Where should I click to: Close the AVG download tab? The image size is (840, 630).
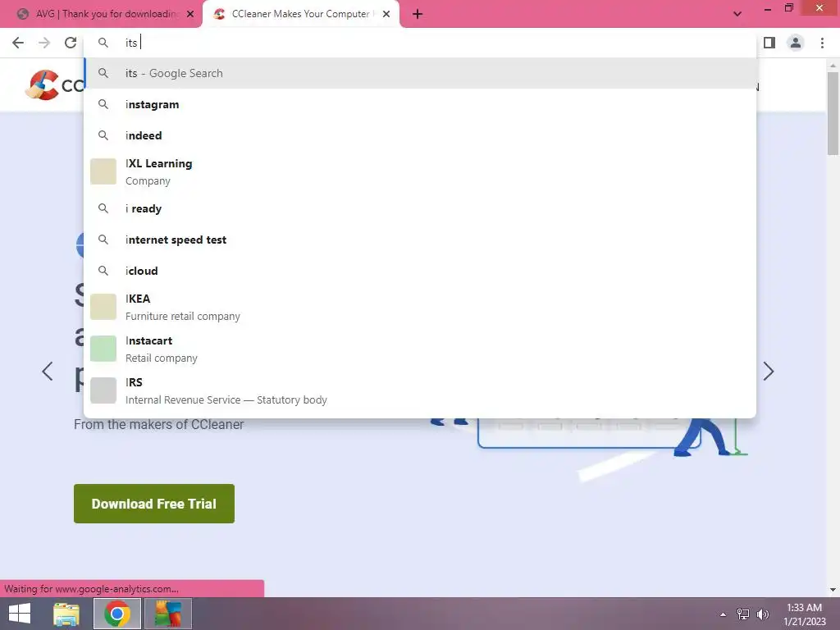pyautogui.click(x=190, y=15)
